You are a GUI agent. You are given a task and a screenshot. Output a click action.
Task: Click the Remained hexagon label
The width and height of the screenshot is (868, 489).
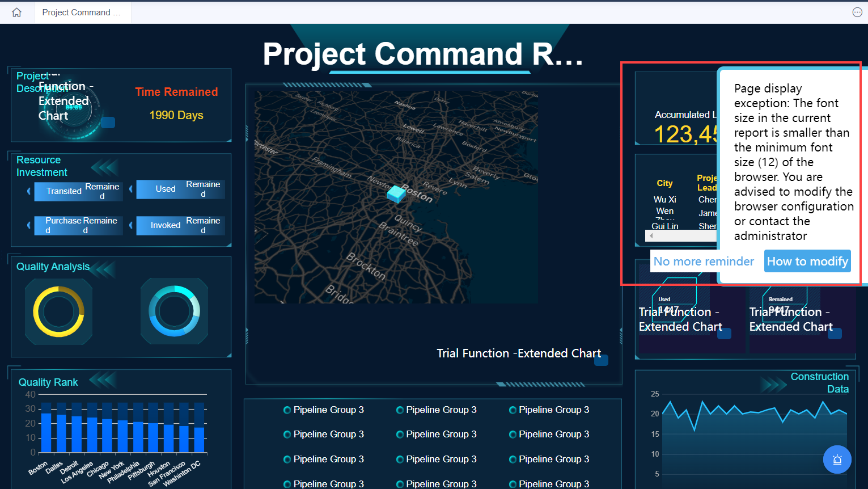[x=781, y=300]
